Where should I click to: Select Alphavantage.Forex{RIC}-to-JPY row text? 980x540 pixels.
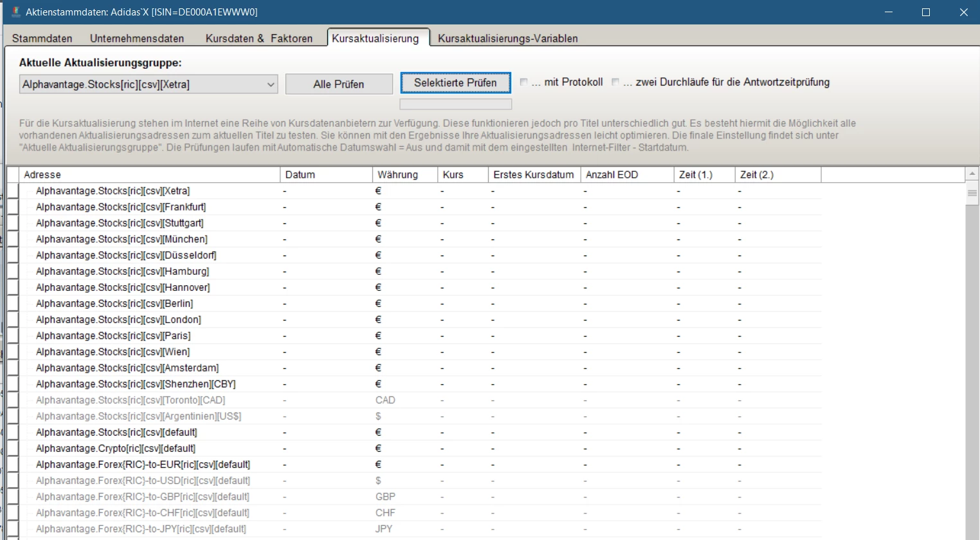(141, 529)
